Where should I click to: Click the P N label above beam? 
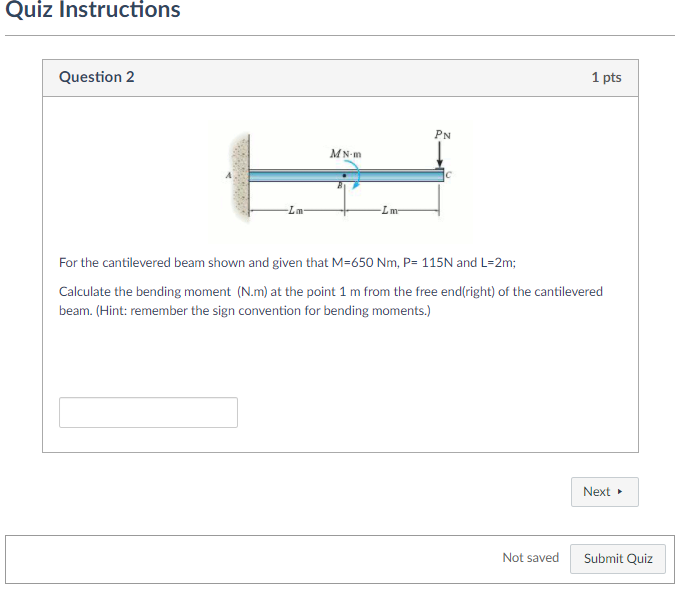[442, 134]
